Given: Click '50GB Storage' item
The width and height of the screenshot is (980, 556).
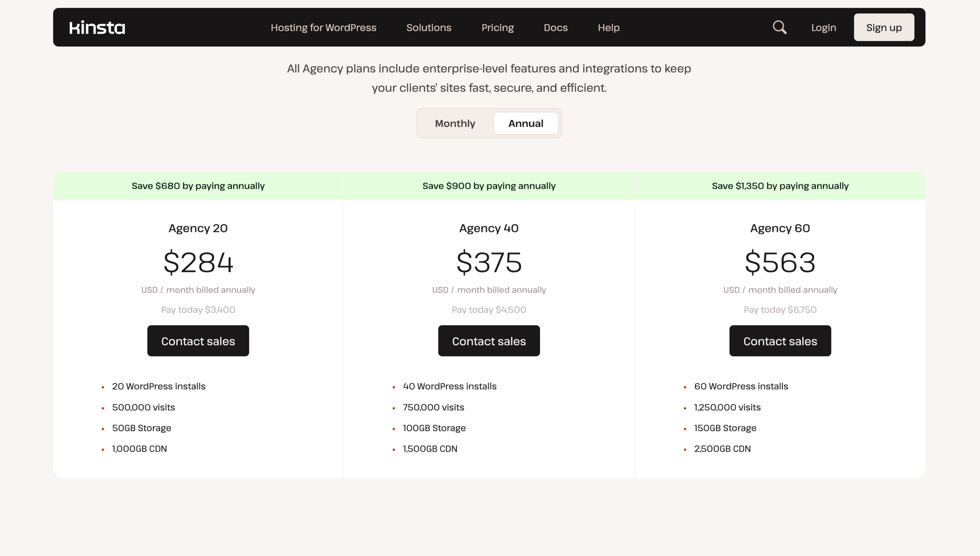Looking at the screenshot, I should pos(141,428).
